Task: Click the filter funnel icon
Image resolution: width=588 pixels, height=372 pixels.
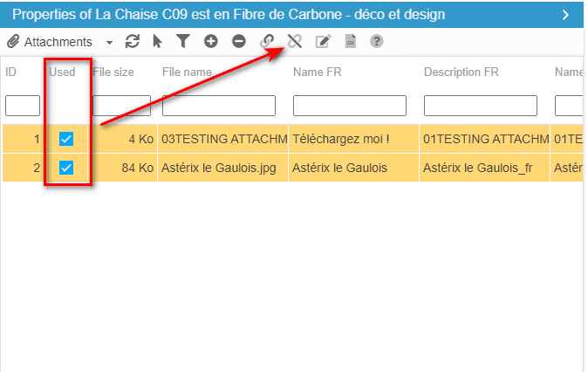Action: pyautogui.click(x=183, y=41)
